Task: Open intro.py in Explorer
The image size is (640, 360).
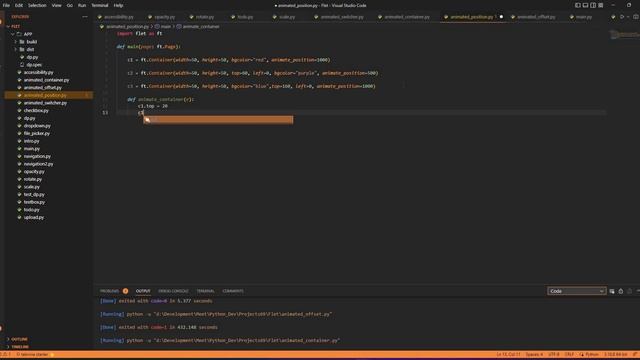Action: tap(31, 141)
